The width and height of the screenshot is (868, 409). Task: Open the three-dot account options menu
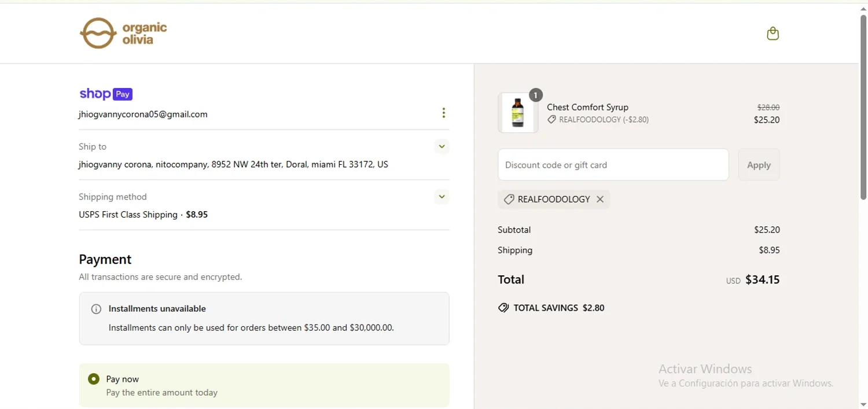443,113
